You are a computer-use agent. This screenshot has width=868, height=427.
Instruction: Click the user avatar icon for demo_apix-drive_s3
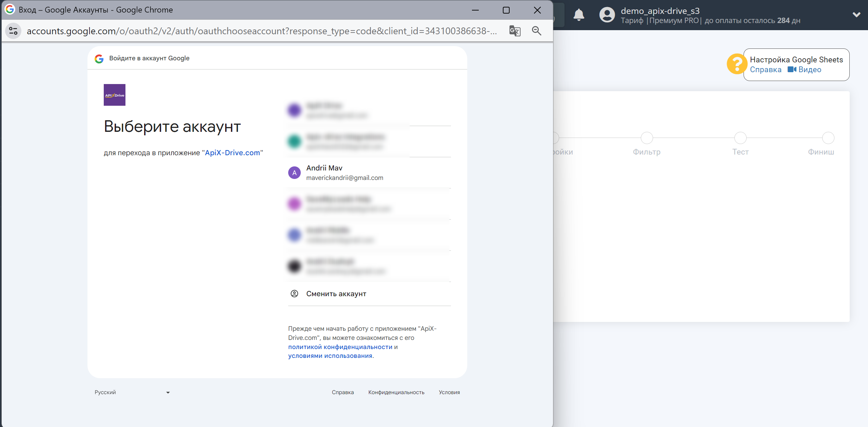pyautogui.click(x=607, y=15)
